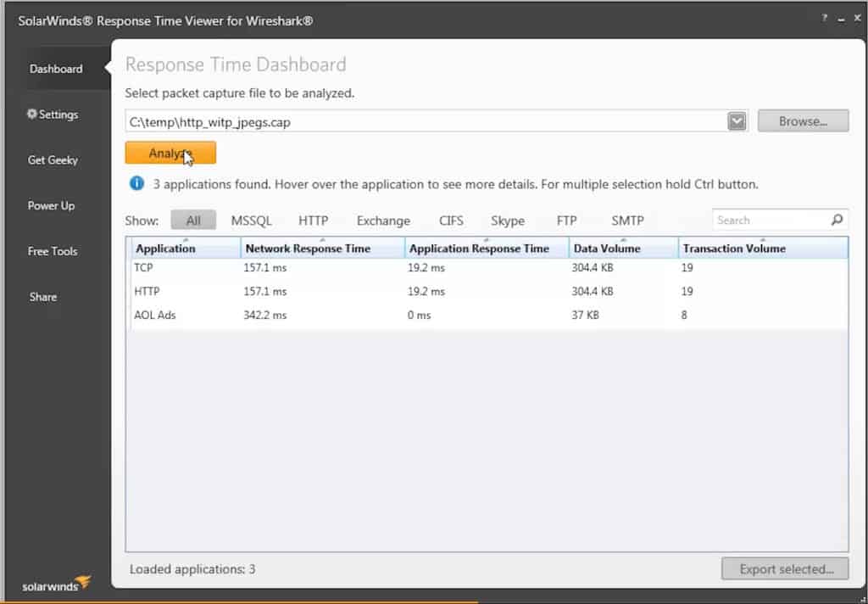Minimize the Response Time Viewer window
The height and width of the screenshot is (604, 868).
(841, 20)
